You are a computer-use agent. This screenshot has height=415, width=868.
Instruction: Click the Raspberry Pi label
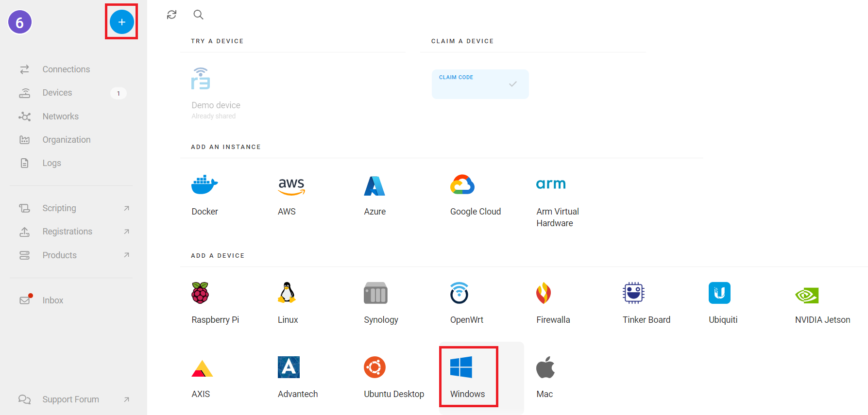coord(215,320)
